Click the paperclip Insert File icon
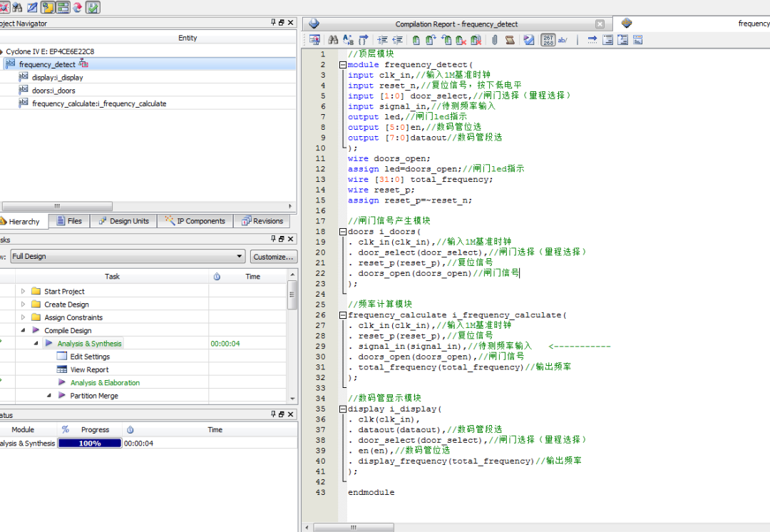This screenshot has height=532, width=770. (x=494, y=40)
